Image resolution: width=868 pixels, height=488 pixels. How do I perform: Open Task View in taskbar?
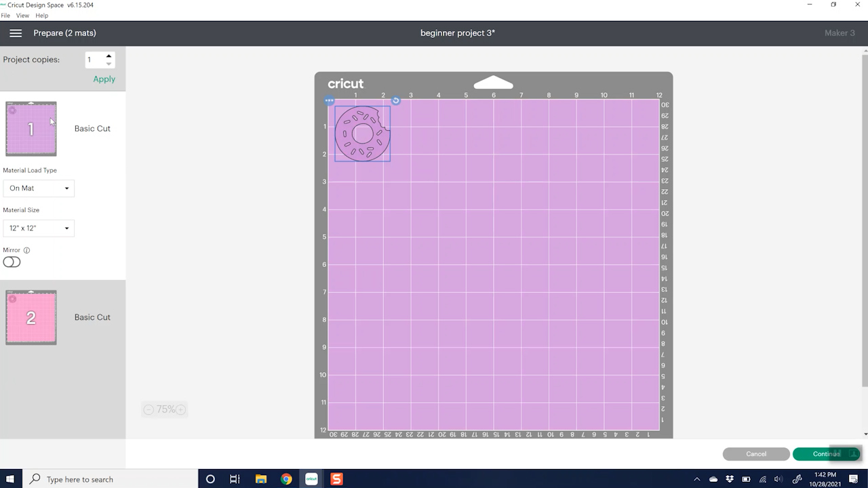click(235, 479)
